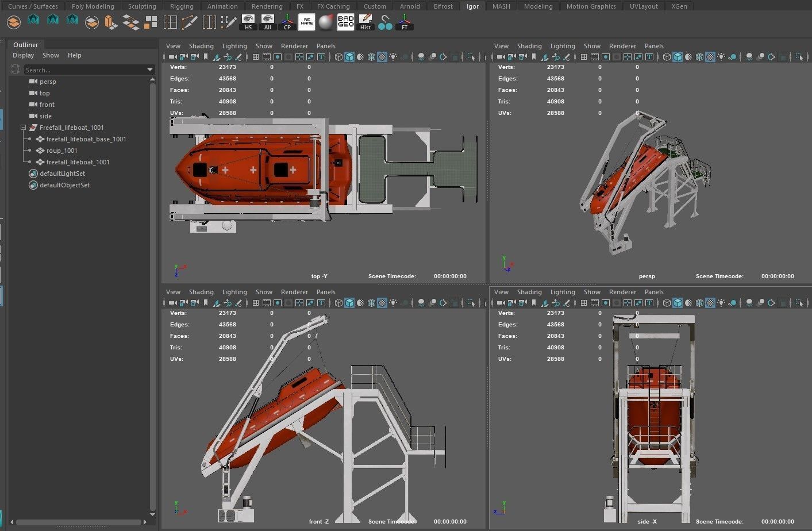Select the persp camera in Outliner
Viewport: 812px width, 531px height.
click(x=48, y=82)
